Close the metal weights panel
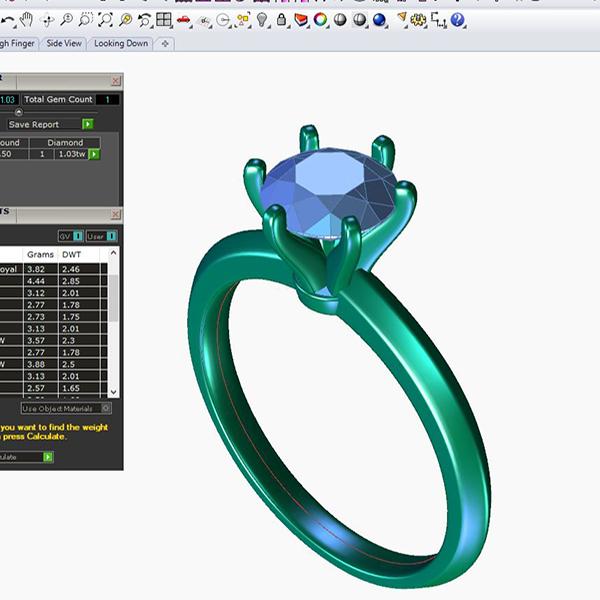Viewport: 600px width, 600px height. click(116, 214)
